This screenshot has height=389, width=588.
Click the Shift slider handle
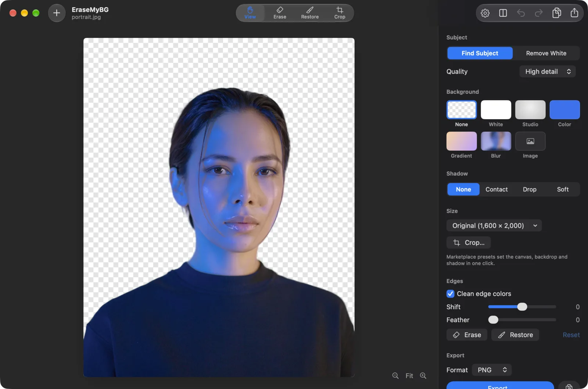[522, 307]
